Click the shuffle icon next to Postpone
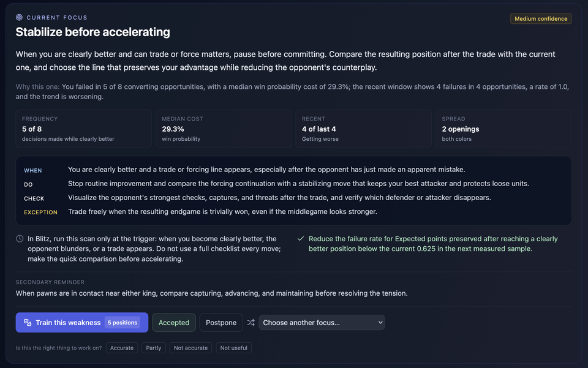This screenshot has width=588, height=368. [x=251, y=322]
